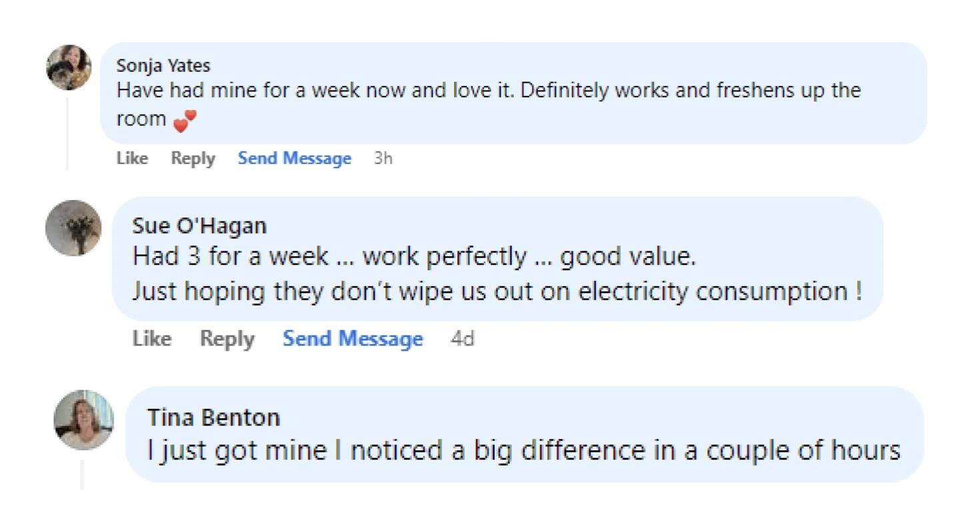Send Message to Sue O'Hagan

(353, 339)
